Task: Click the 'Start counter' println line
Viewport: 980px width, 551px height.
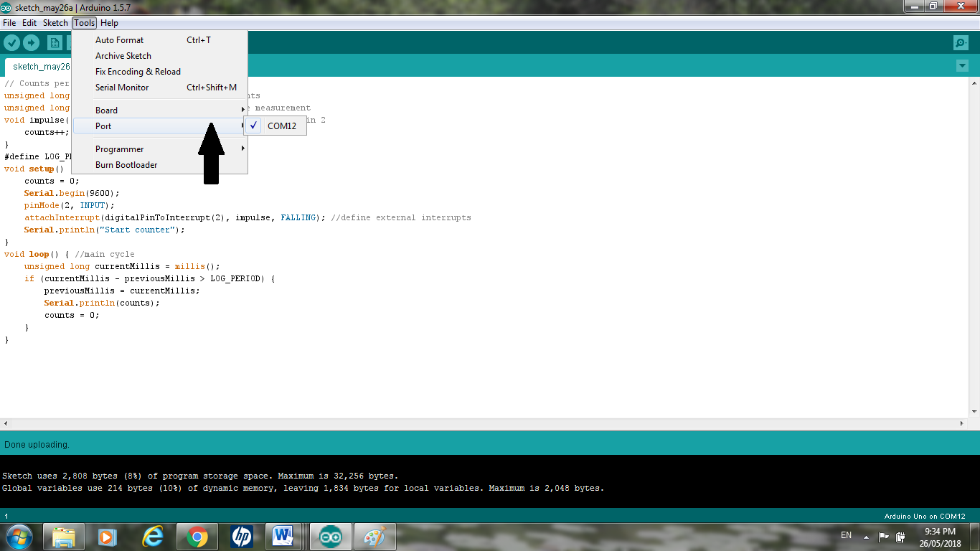Action: (104, 230)
